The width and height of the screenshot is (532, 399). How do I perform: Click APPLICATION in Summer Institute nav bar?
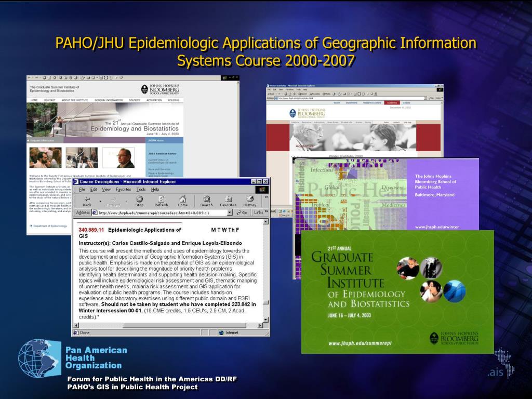(x=154, y=100)
